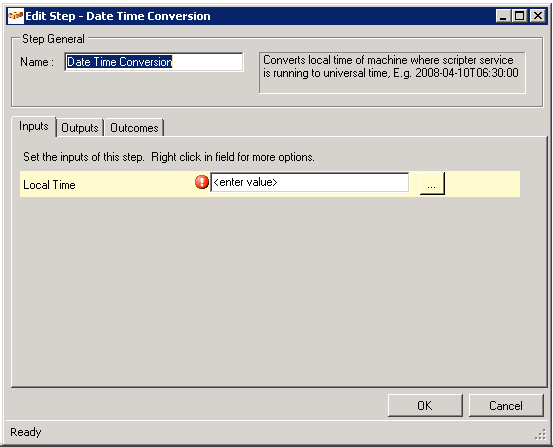Minimize the Edit Step dialog
The height and width of the screenshot is (447, 553).
503,16
